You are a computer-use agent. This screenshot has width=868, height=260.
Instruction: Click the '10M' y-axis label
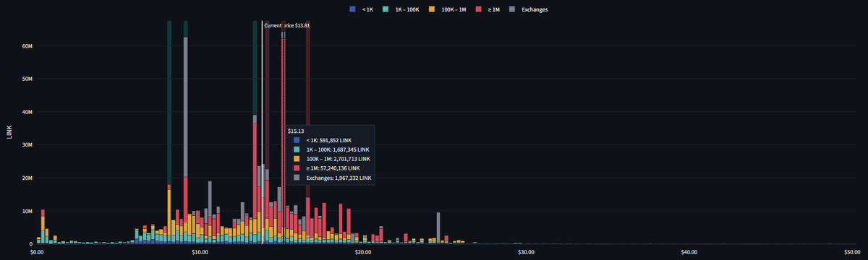tap(27, 211)
